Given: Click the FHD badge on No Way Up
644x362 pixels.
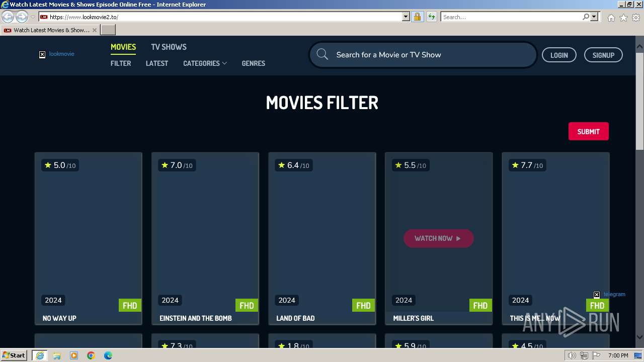Looking at the screenshot, I should click(130, 305).
